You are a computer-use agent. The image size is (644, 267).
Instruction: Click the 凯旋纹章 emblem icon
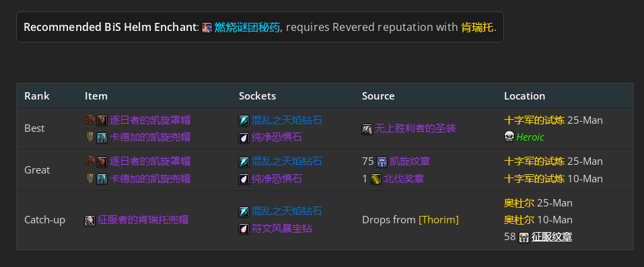point(382,162)
